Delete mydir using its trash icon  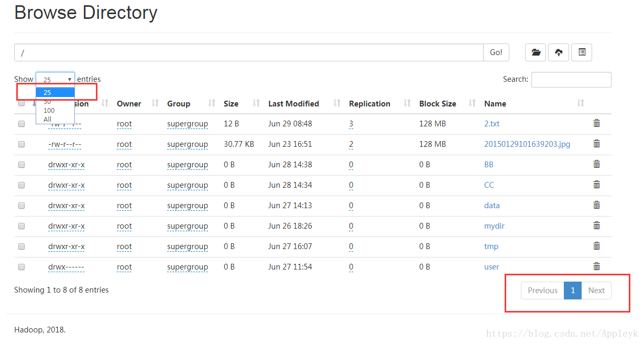pyautogui.click(x=596, y=225)
